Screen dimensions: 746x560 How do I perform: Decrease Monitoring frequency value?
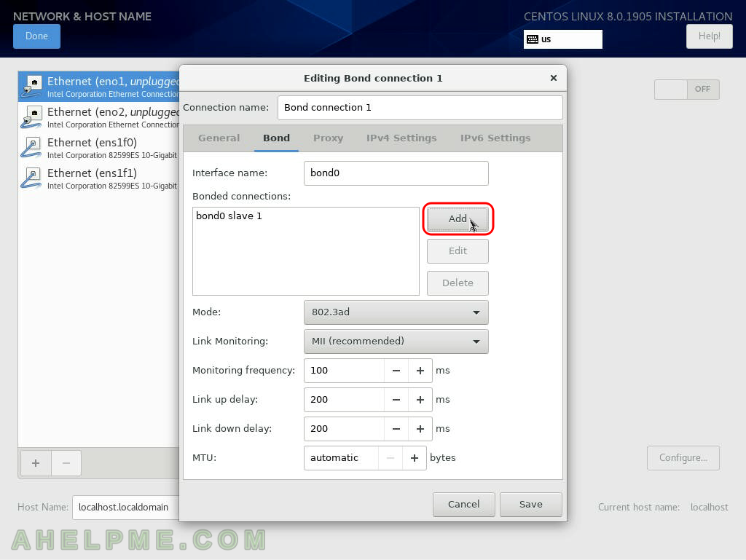[x=396, y=371]
